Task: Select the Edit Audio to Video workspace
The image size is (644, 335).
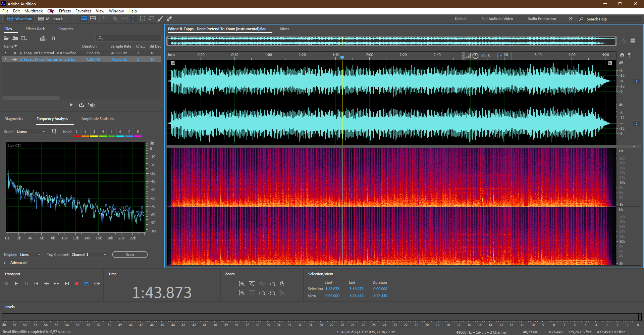Action: point(497,19)
